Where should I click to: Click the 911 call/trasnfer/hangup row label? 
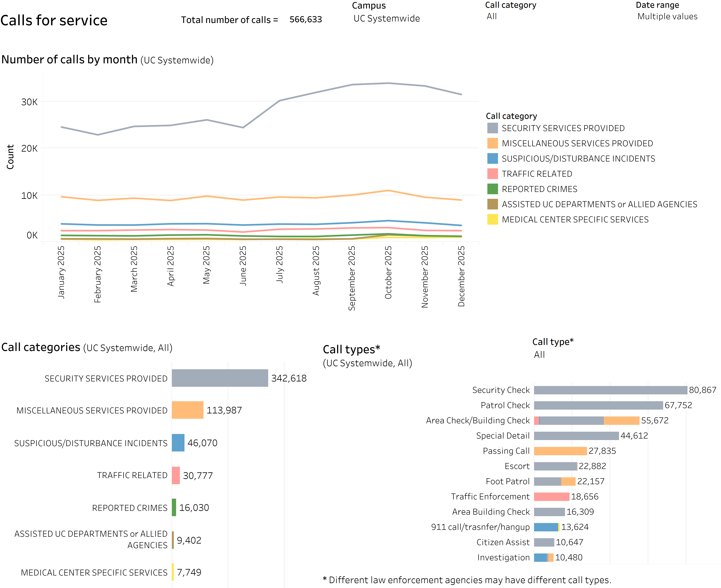(x=480, y=527)
